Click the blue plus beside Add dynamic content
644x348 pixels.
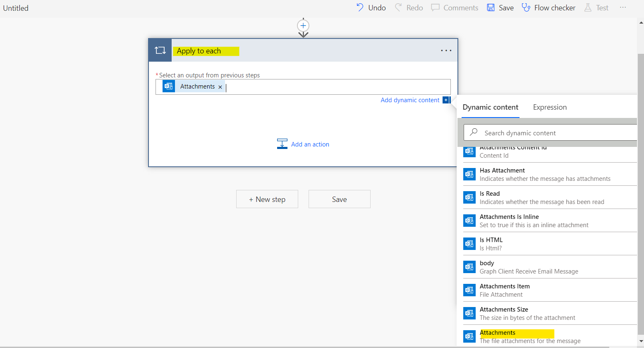pyautogui.click(x=446, y=100)
